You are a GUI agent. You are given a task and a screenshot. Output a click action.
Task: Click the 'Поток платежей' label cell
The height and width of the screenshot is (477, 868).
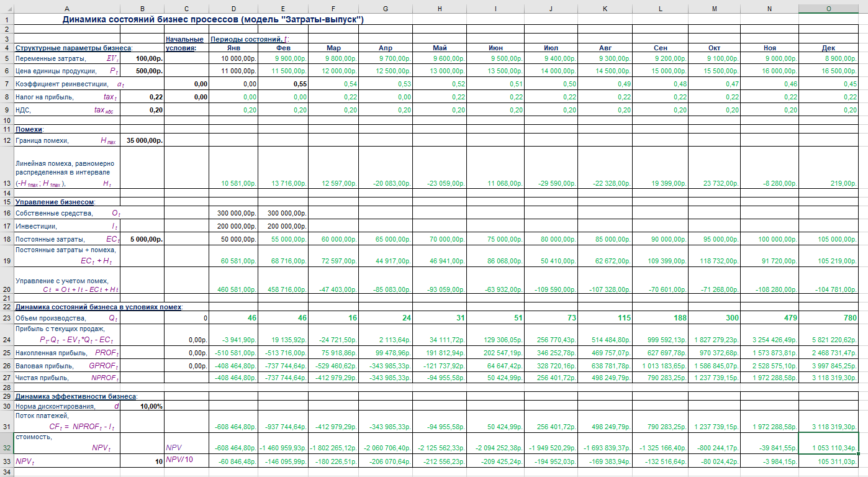coord(66,422)
